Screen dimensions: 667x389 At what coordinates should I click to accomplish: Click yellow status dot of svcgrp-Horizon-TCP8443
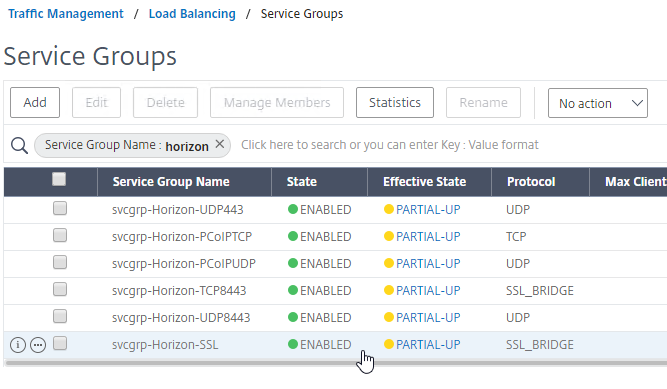388,290
